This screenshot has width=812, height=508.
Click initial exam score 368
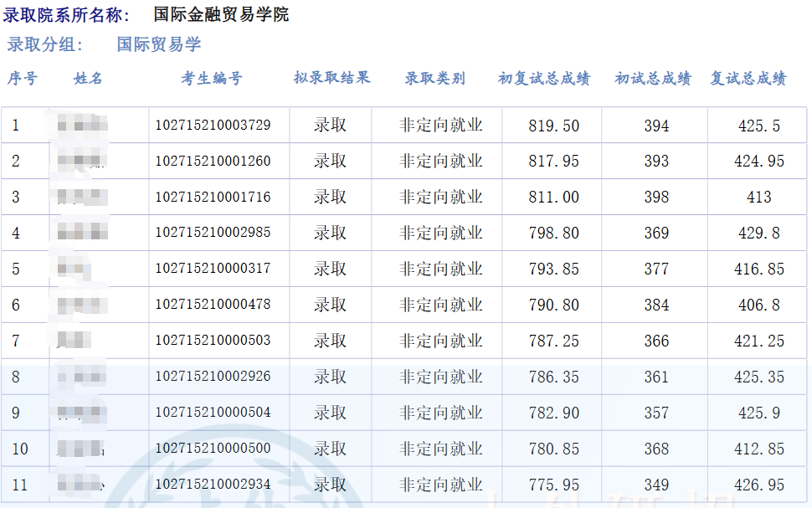(656, 449)
